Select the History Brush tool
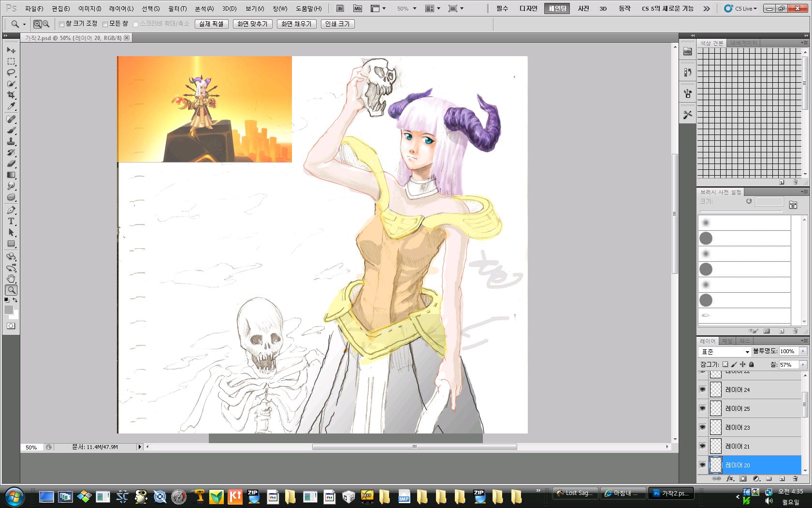 click(x=11, y=152)
